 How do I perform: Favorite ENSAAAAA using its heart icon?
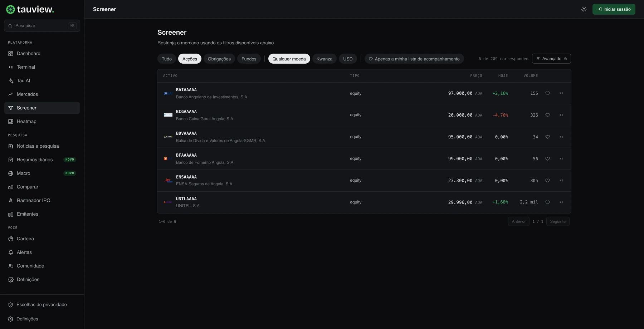(547, 181)
